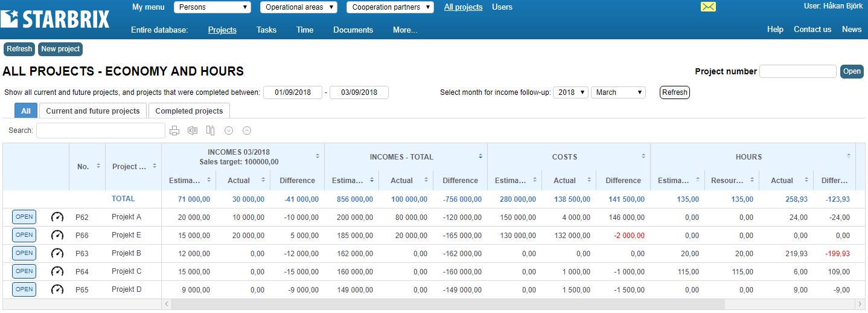The width and height of the screenshot is (868, 313).
Task: Open the yellow mail envelope icon
Action: tap(708, 7)
